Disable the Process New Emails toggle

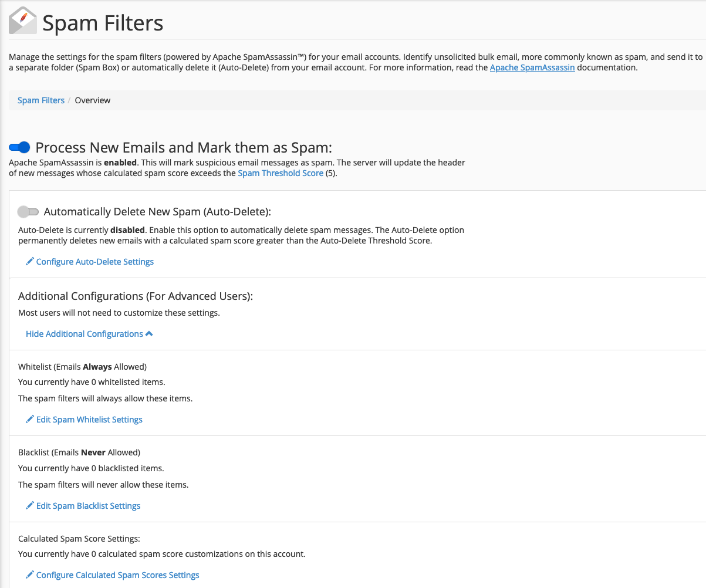(x=19, y=147)
